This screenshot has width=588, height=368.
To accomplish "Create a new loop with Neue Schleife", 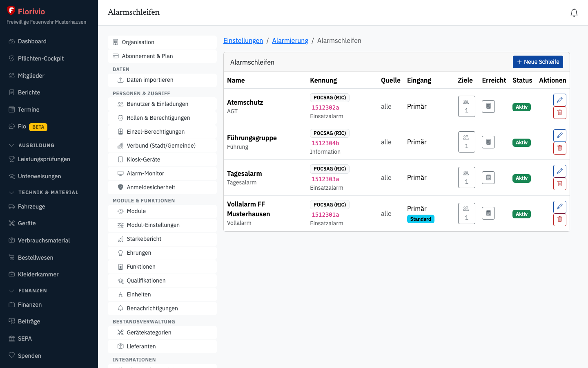I will [x=538, y=62].
